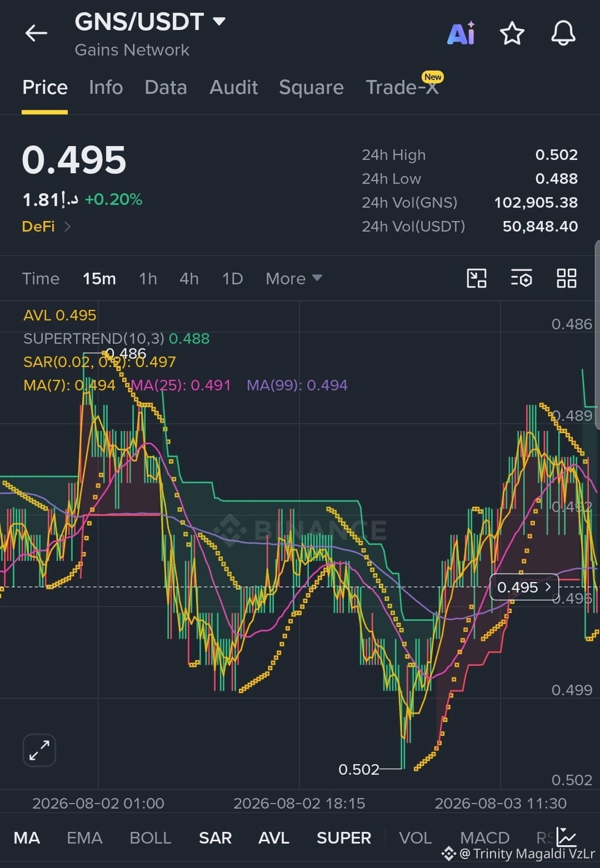Tap the 2026-08-02 18:15 time axis label
Image resolution: width=600 pixels, height=868 pixels.
[x=299, y=803]
